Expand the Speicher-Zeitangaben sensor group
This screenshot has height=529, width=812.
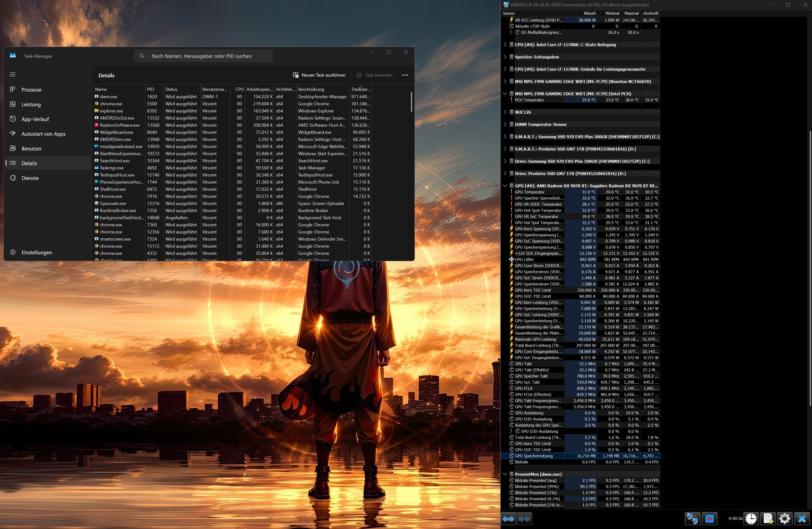click(x=505, y=57)
